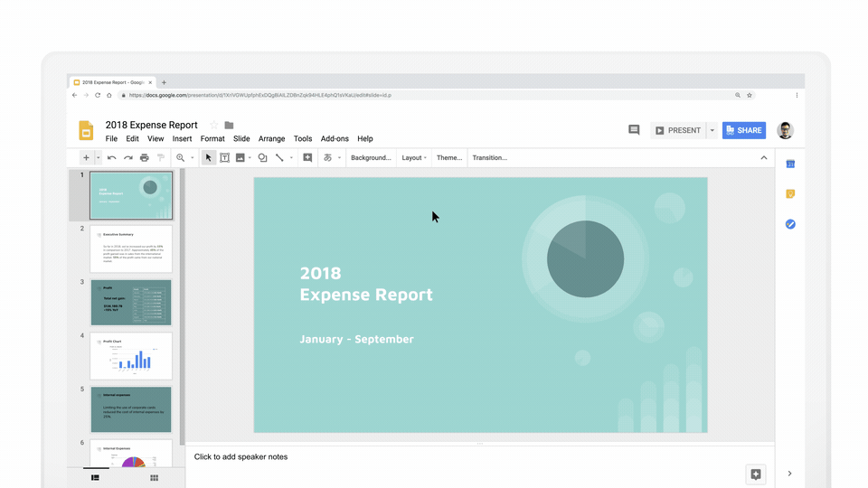The width and height of the screenshot is (868, 488).
Task: Click the blue Share button
Action: tap(744, 130)
